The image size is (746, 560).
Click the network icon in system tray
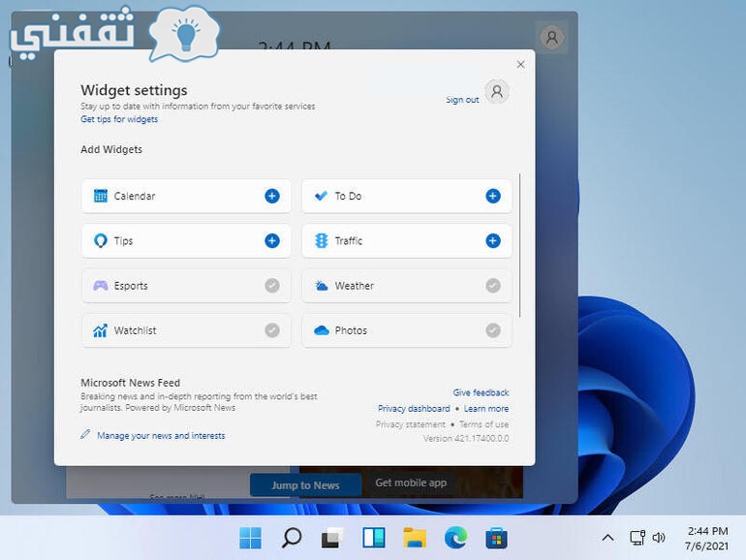[x=637, y=538]
